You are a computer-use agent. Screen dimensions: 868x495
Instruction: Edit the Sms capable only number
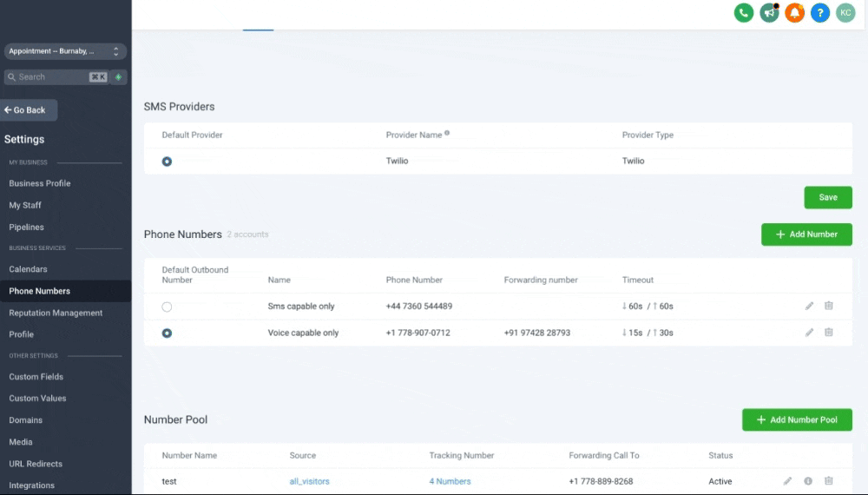(x=809, y=306)
